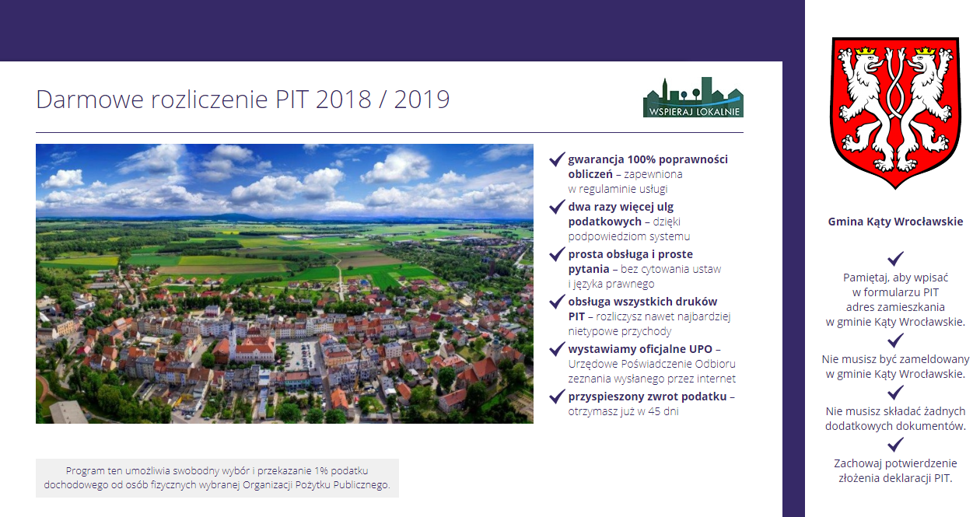Click checkmark beside prosta obsługa i proste pytania
980x517 pixels.
tap(557, 254)
